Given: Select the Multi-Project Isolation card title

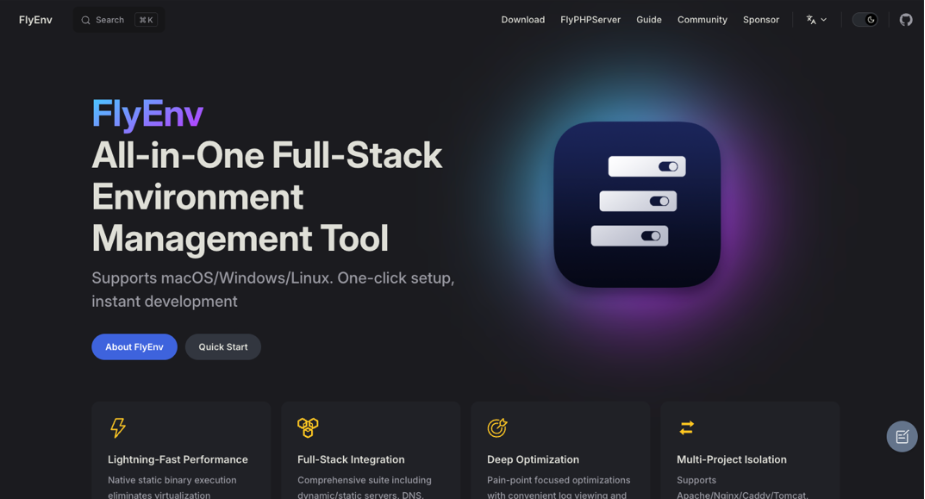Looking at the screenshot, I should (732, 459).
